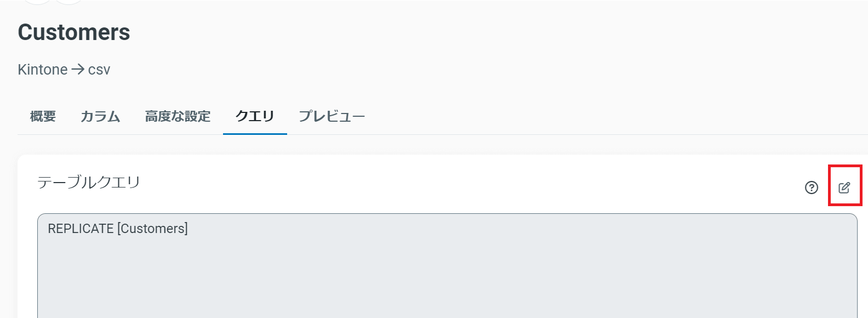
Task: Click the テーブルクエリ section heading
Action: (89, 182)
